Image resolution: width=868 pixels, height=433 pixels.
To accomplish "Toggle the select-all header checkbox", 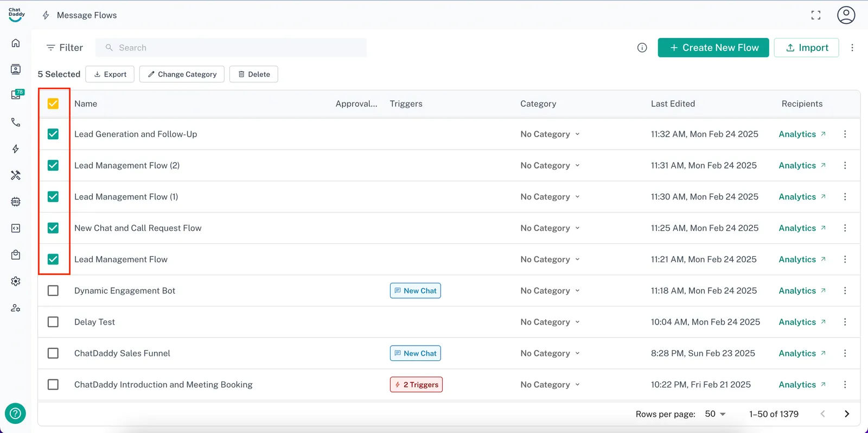I will 53,104.
